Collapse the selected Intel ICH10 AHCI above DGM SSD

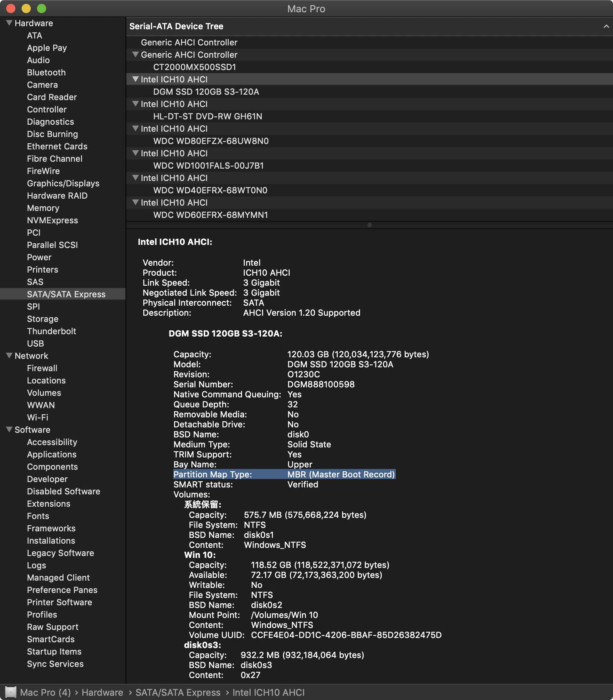(135, 79)
